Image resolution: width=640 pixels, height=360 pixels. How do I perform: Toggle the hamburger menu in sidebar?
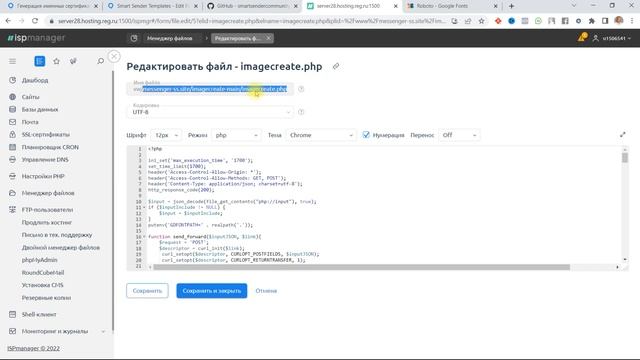tap(13, 61)
